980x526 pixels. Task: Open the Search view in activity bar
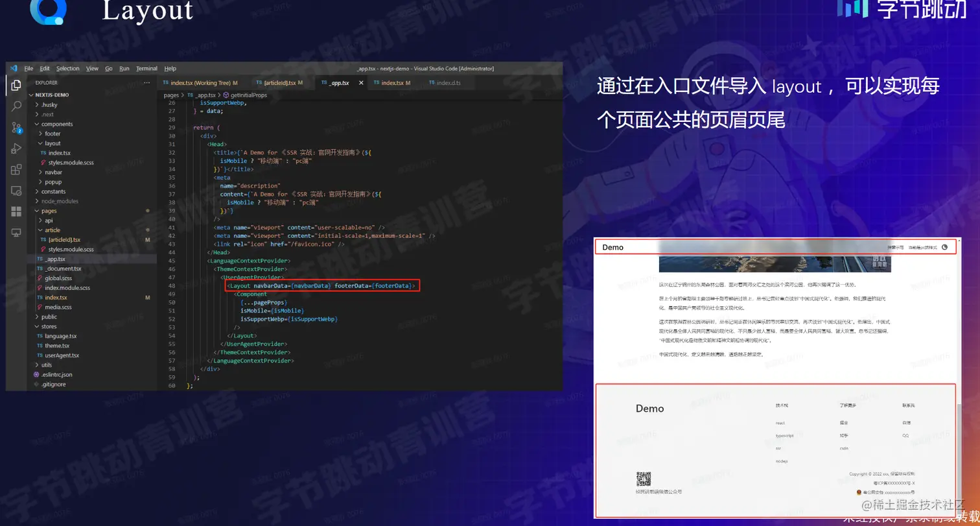click(x=16, y=106)
